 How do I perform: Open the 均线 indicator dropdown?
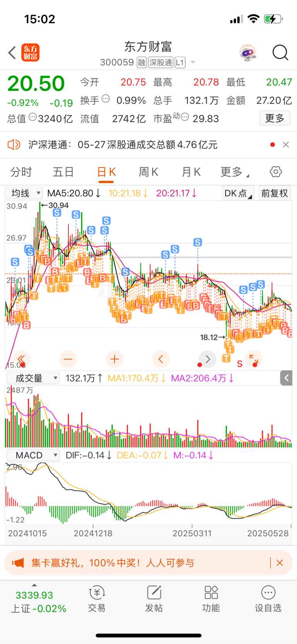tap(23, 193)
